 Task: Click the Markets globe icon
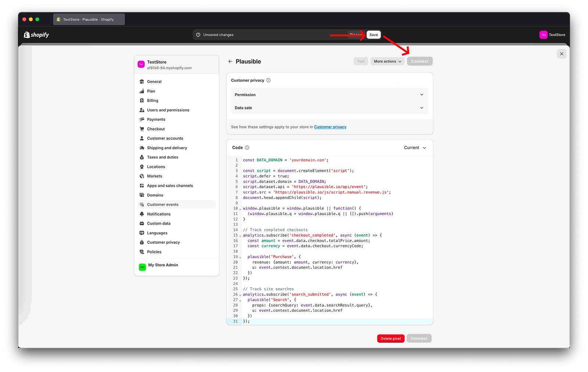click(142, 176)
